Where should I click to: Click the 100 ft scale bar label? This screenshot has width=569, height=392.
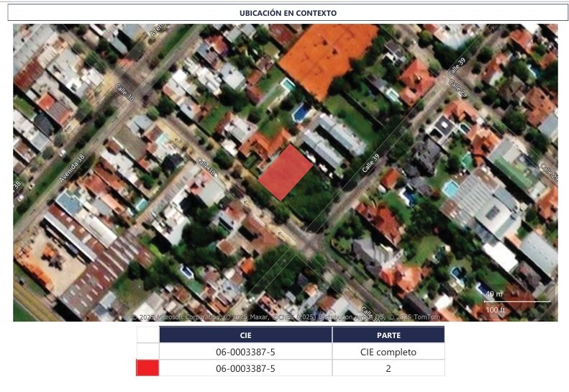(495, 309)
